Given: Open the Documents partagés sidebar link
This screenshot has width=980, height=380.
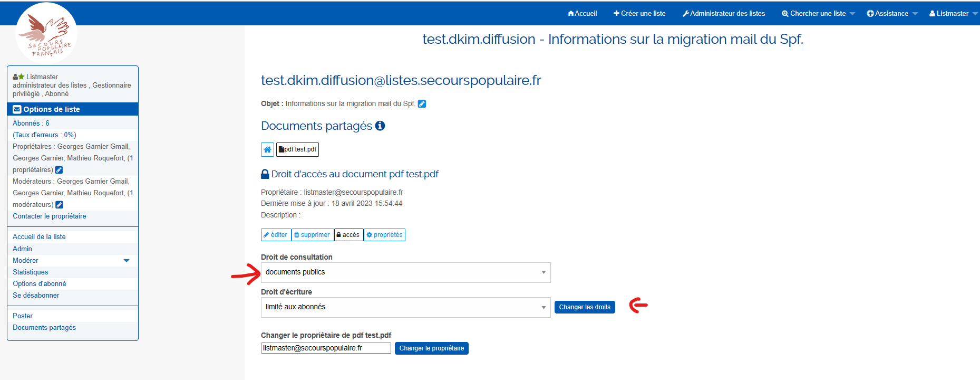Looking at the screenshot, I should tap(44, 328).
